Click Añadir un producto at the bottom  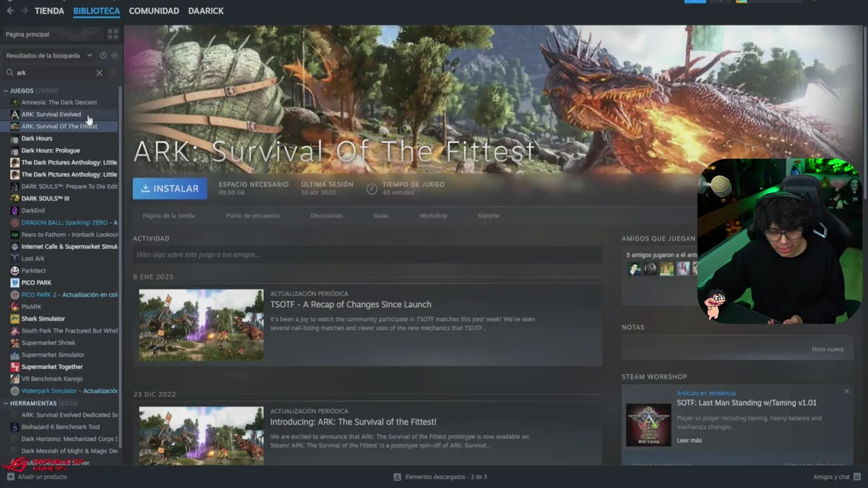point(42,476)
